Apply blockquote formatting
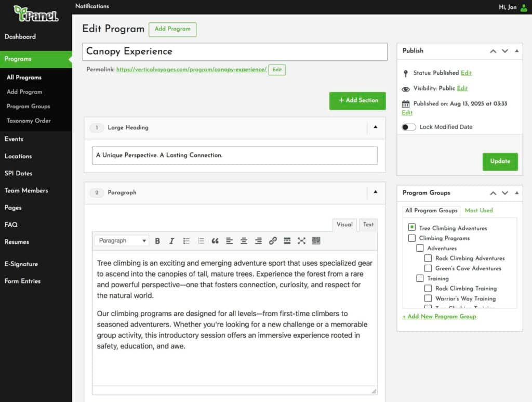The width and height of the screenshot is (532, 402). pos(215,241)
